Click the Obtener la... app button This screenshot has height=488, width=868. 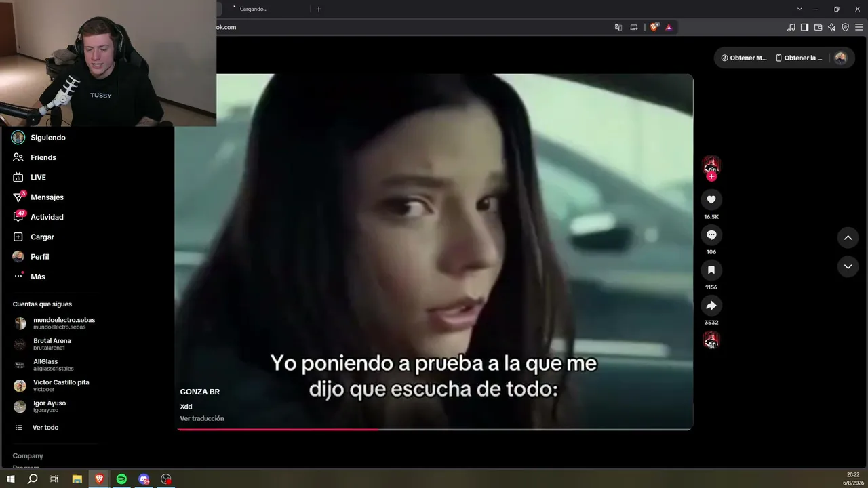(x=799, y=58)
